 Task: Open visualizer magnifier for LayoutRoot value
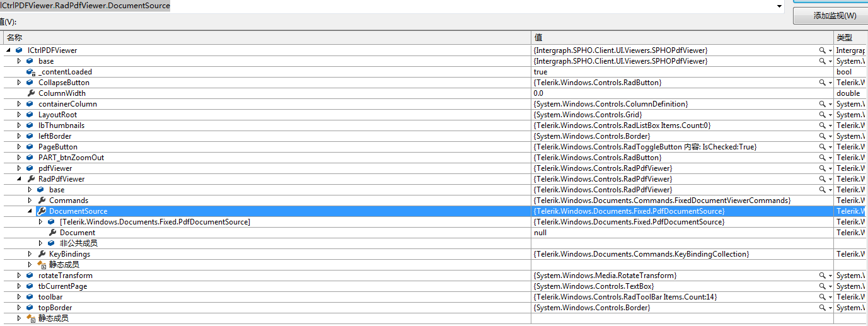click(822, 115)
